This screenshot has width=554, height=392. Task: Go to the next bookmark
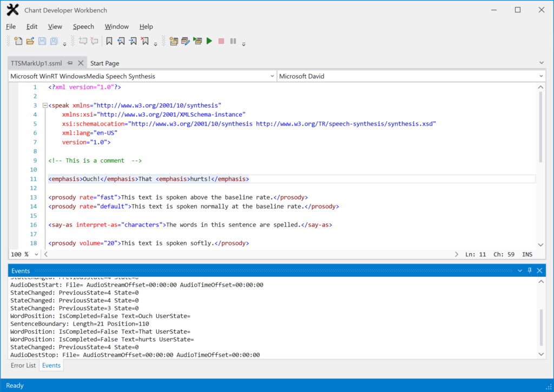tap(133, 41)
